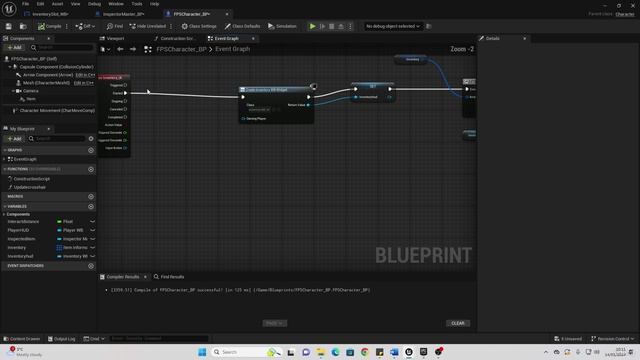Viewport: 640px width, 360px height.
Task: Add an event dispatcher with plus icon
Action: 91,266
